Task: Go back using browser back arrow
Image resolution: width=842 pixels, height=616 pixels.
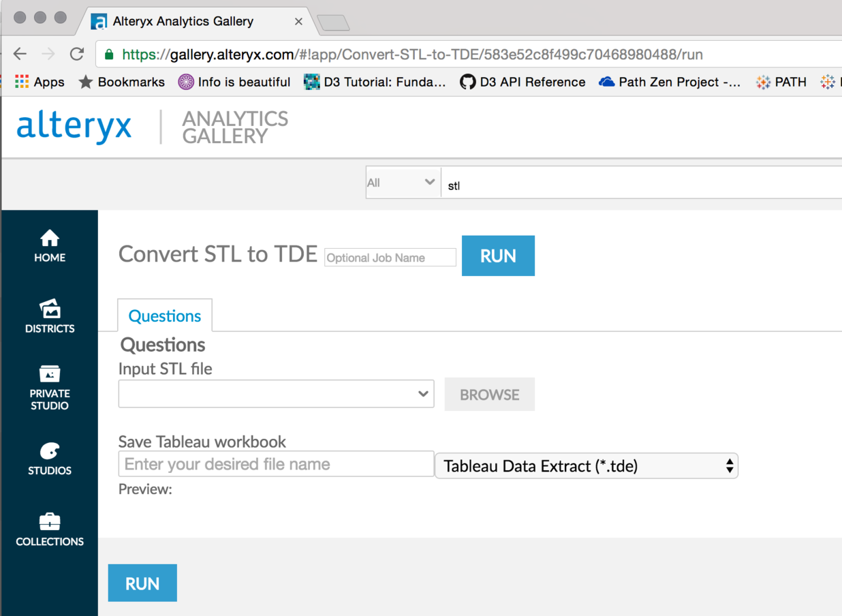Action: pos(20,54)
